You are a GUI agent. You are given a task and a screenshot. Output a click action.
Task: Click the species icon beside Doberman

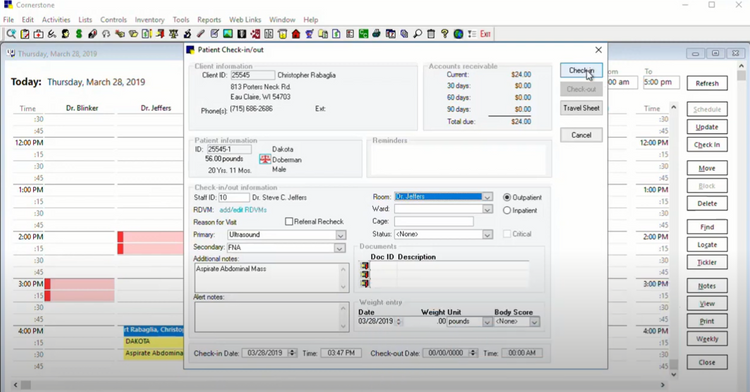point(265,159)
